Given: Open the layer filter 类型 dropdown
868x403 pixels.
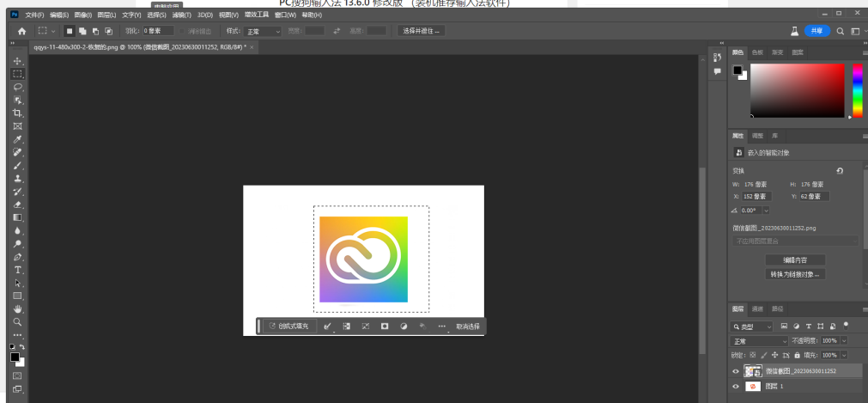Looking at the screenshot, I should 751,327.
